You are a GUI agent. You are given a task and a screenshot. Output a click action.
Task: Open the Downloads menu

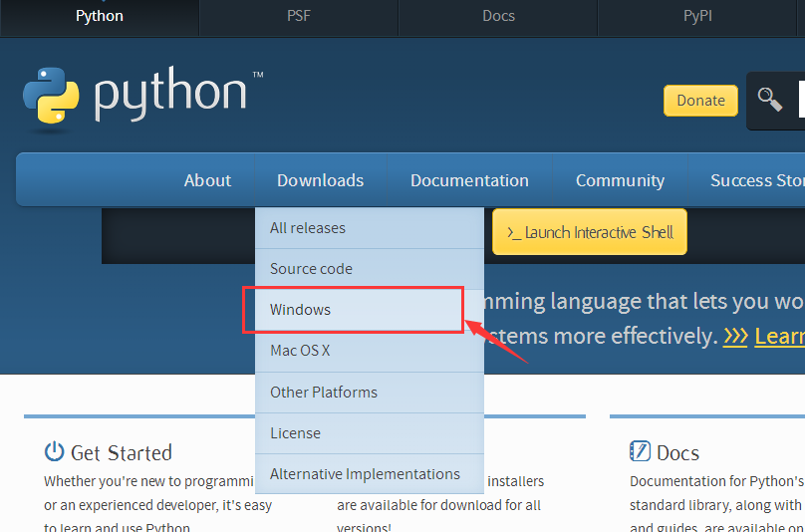pyautogui.click(x=320, y=180)
